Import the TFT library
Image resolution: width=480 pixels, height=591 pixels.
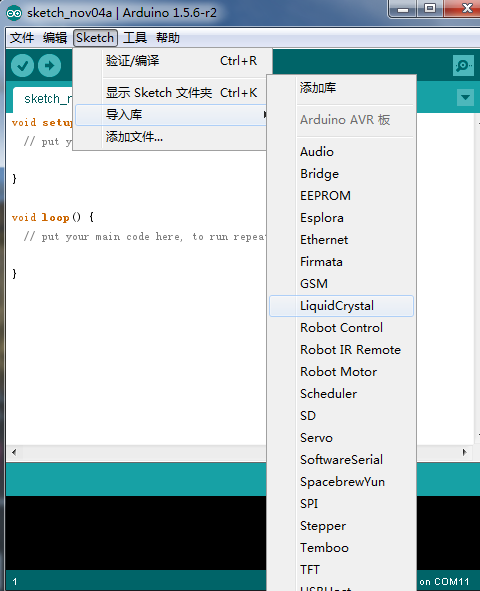tap(341, 570)
